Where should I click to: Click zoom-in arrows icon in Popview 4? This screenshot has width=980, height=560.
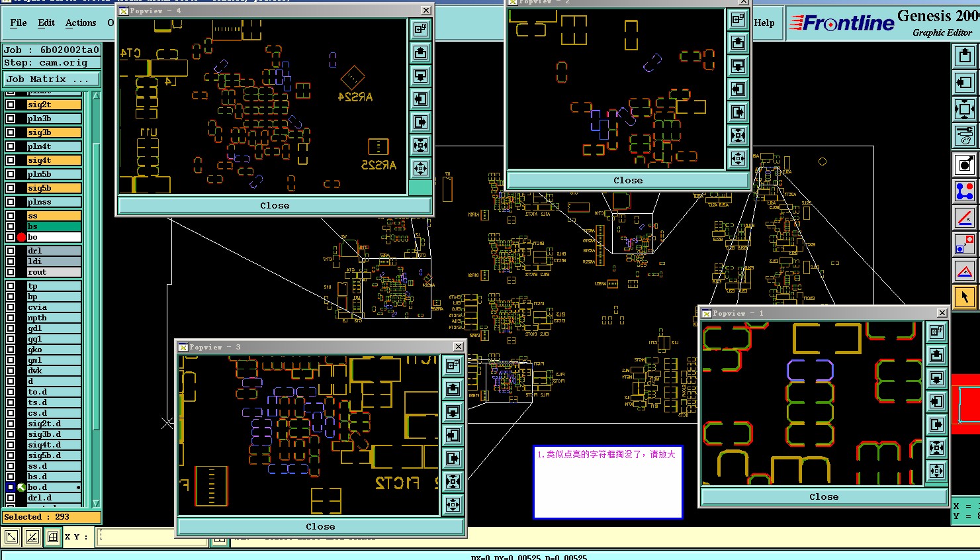tap(421, 145)
